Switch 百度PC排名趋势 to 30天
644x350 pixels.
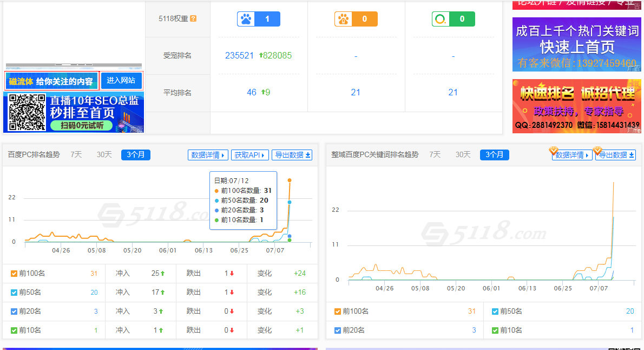point(104,154)
